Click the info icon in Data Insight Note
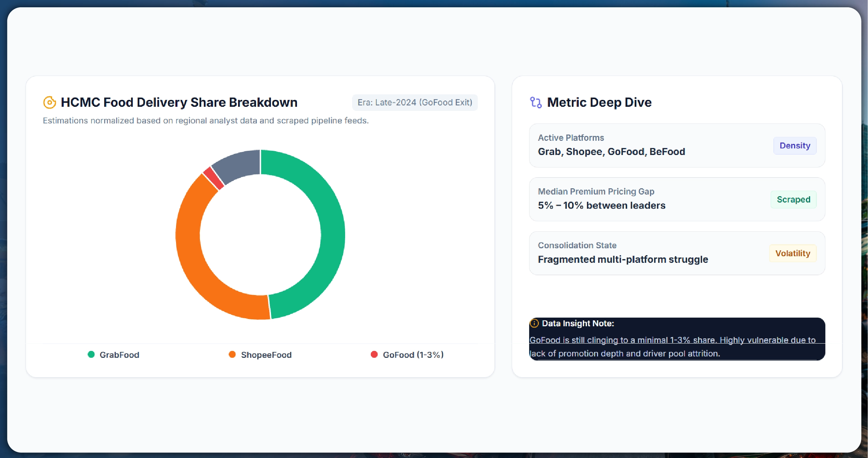868x458 pixels. (534, 323)
